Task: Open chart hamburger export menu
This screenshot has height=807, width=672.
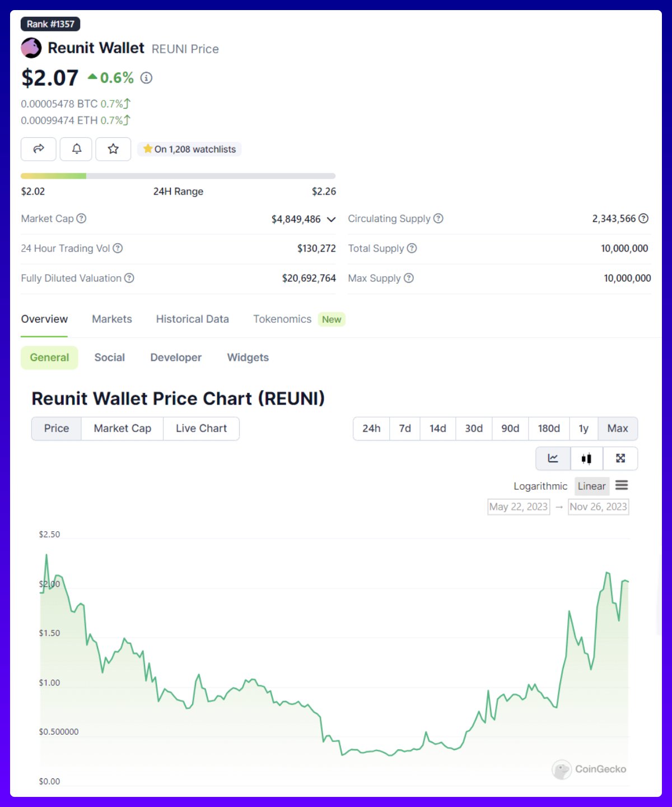Action: [x=622, y=485]
